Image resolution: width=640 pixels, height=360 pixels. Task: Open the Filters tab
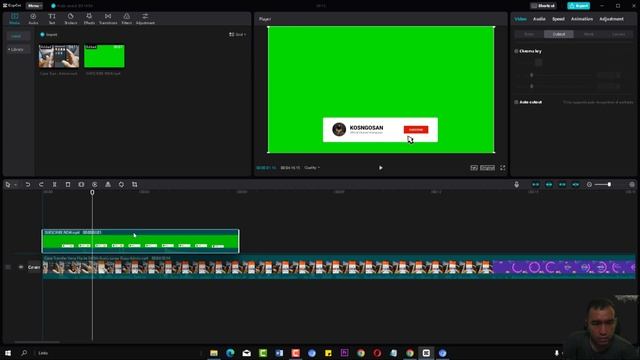click(x=127, y=18)
